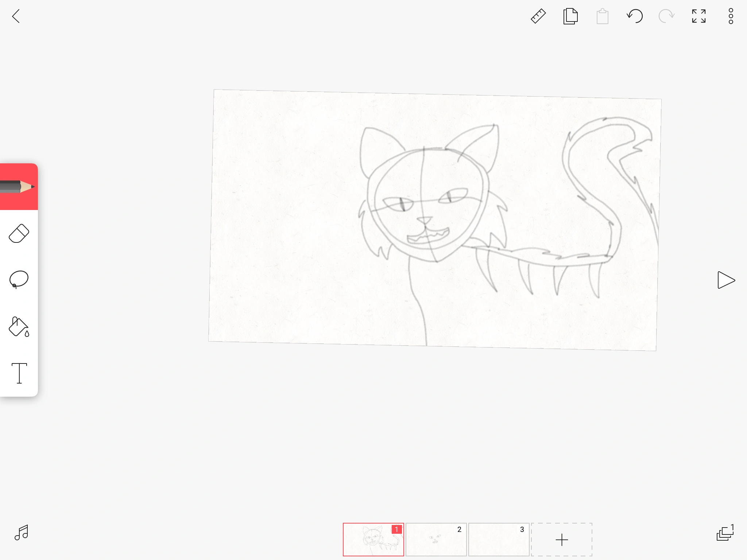
Task: Switch to frame 2 thumbnail
Action: 436,540
